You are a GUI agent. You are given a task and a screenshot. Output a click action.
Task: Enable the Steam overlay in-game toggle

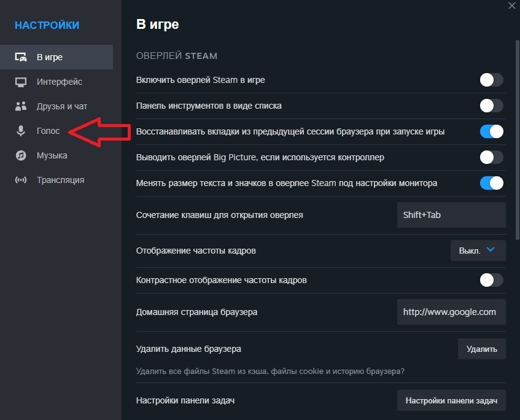(491, 80)
